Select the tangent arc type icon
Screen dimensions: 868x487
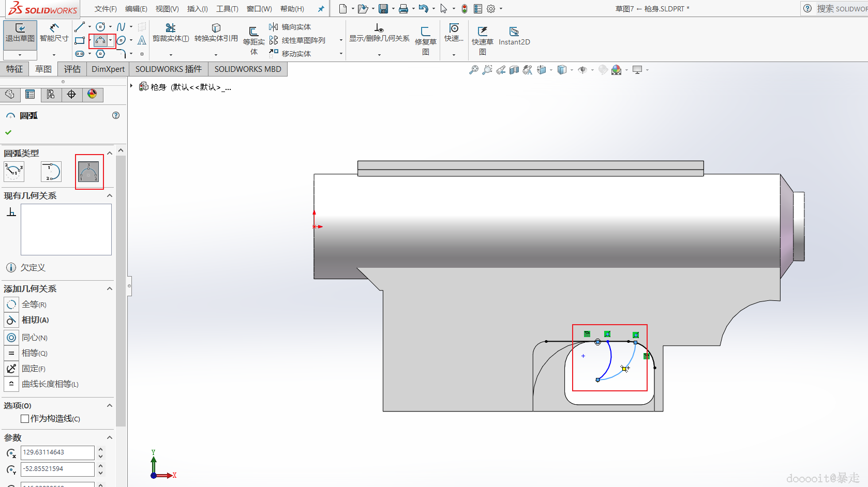click(x=51, y=172)
